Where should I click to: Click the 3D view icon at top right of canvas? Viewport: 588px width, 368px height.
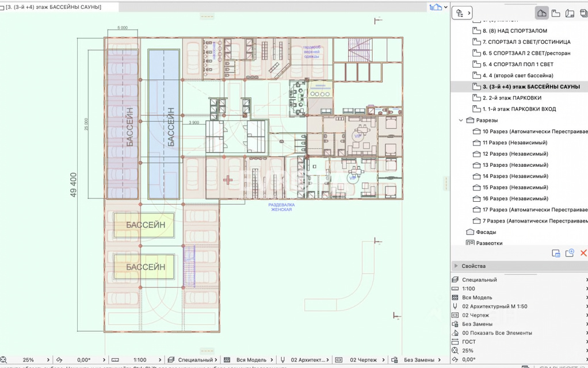point(436,7)
